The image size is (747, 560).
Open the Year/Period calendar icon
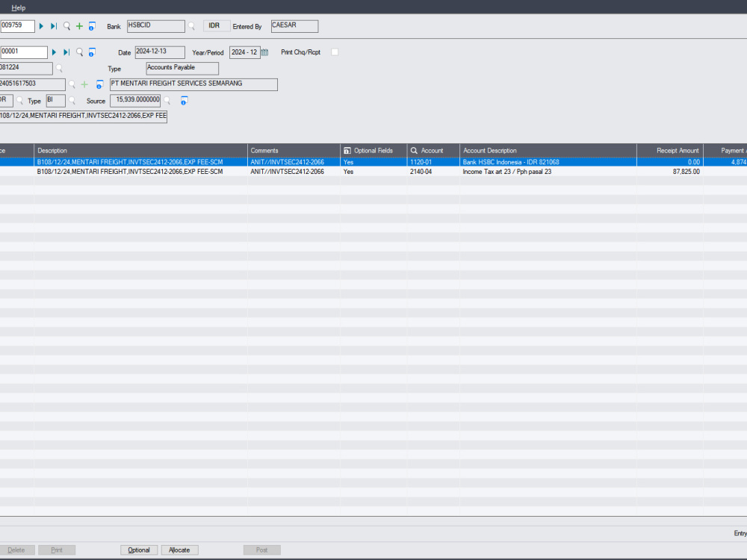click(x=265, y=52)
